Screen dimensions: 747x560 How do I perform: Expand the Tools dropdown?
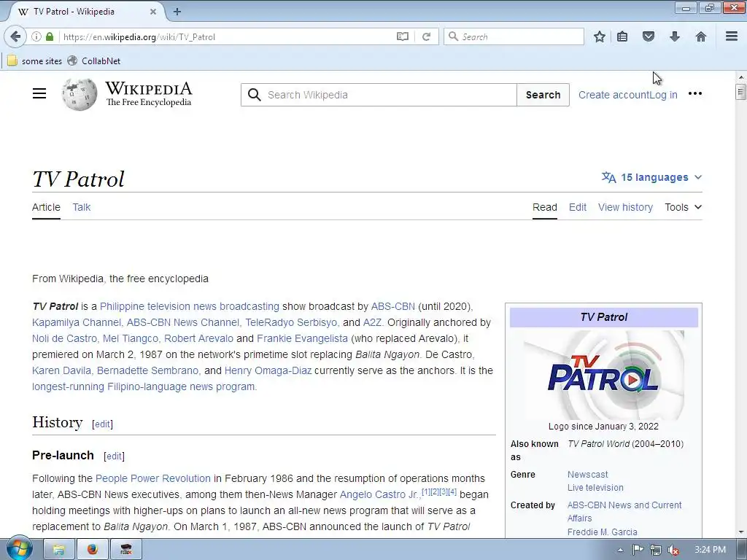[x=683, y=207]
